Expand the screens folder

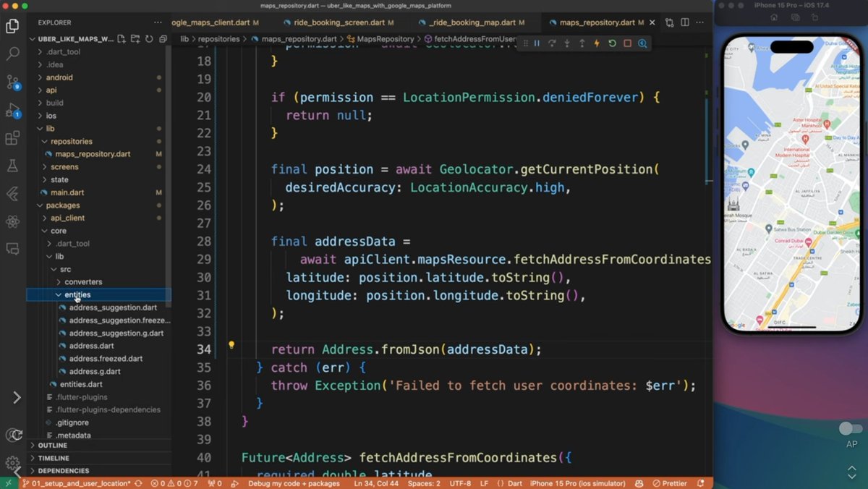pyautogui.click(x=98, y=167)
